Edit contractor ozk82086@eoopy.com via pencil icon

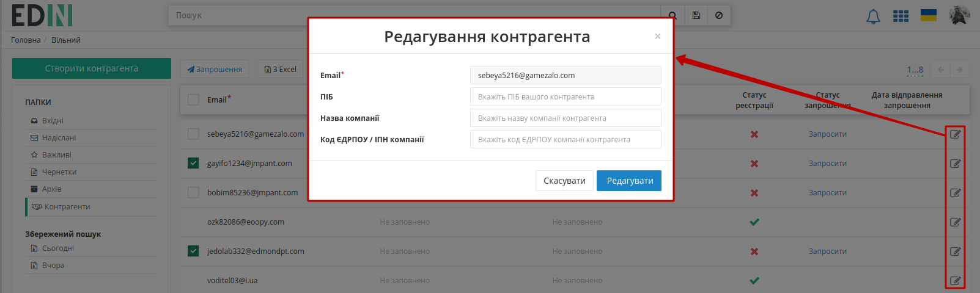[955, 222]
